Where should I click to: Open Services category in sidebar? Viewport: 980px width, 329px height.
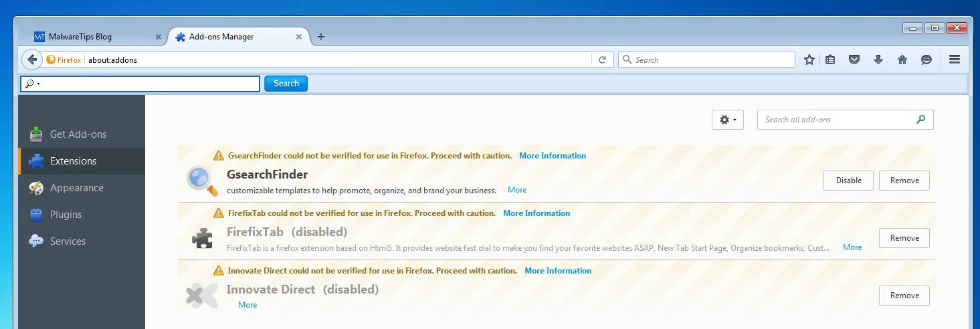click(82, 241)
